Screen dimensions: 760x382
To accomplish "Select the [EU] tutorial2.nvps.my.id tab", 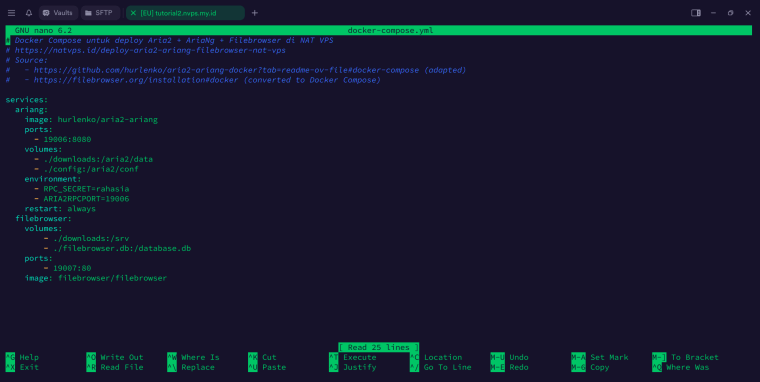I will pos(185,13).
